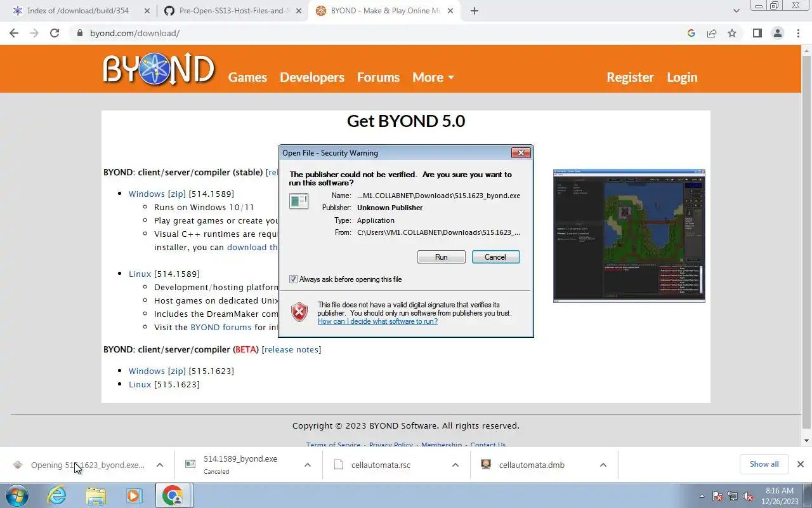
Task: Open a new browser tab
Action: pos(475,11)
